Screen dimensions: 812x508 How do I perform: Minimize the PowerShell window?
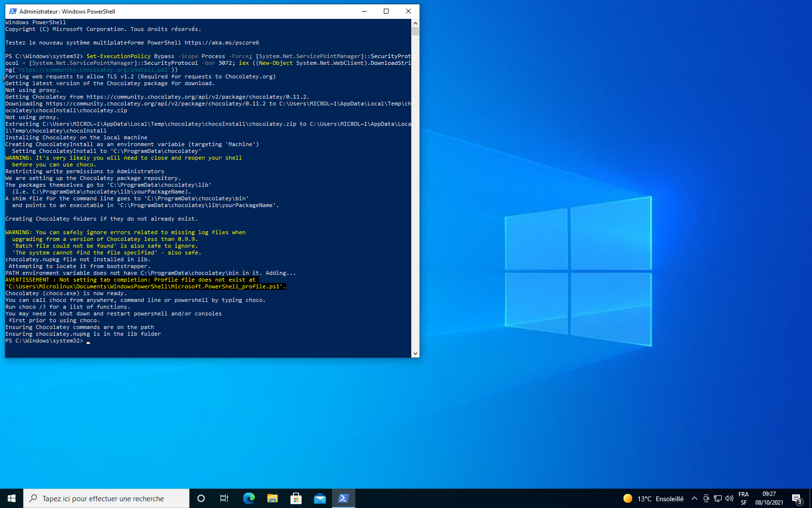[x=364, y=11]
